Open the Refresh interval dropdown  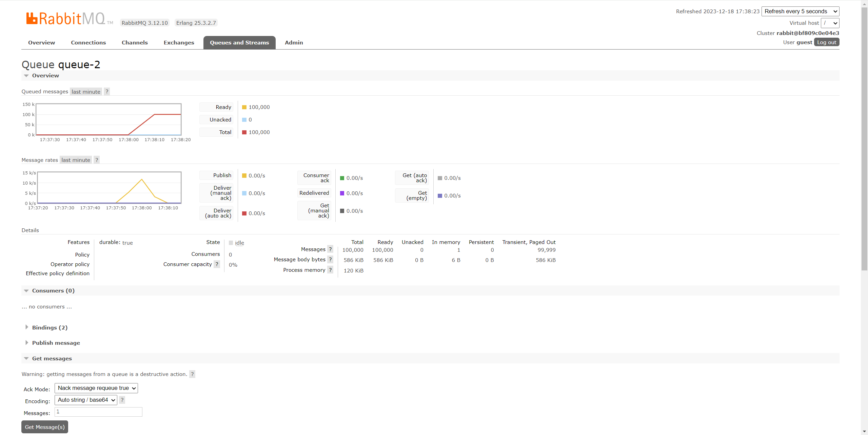pos(800,12)
